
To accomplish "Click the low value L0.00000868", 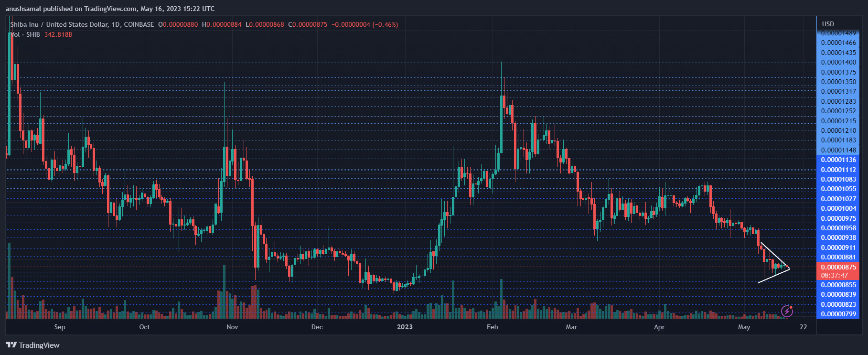I will point(265,24).
